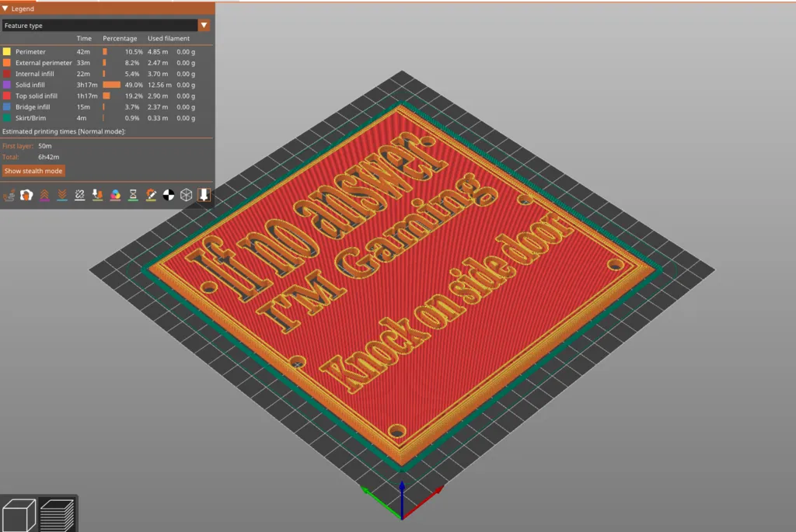Click the 12.56 m filament value

(x=159, y=85)
